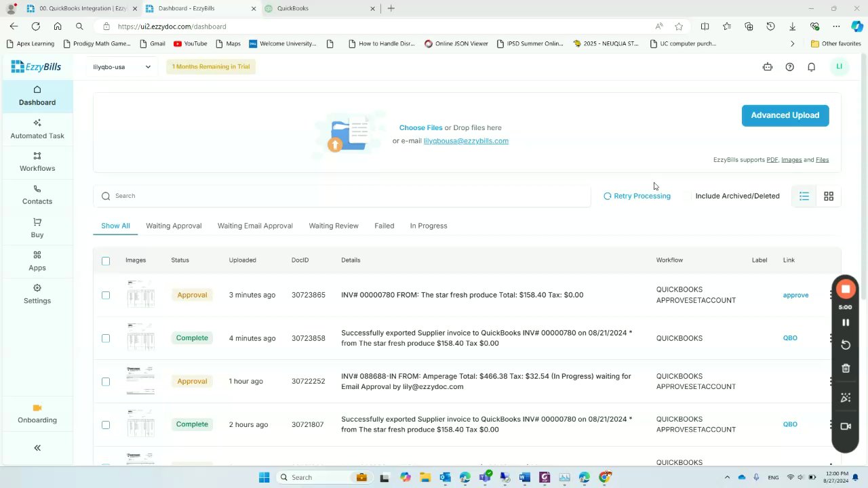This screenshot has height=488, width=868.
Task: Open a new browser tab
Action: [x=391, y=8]
